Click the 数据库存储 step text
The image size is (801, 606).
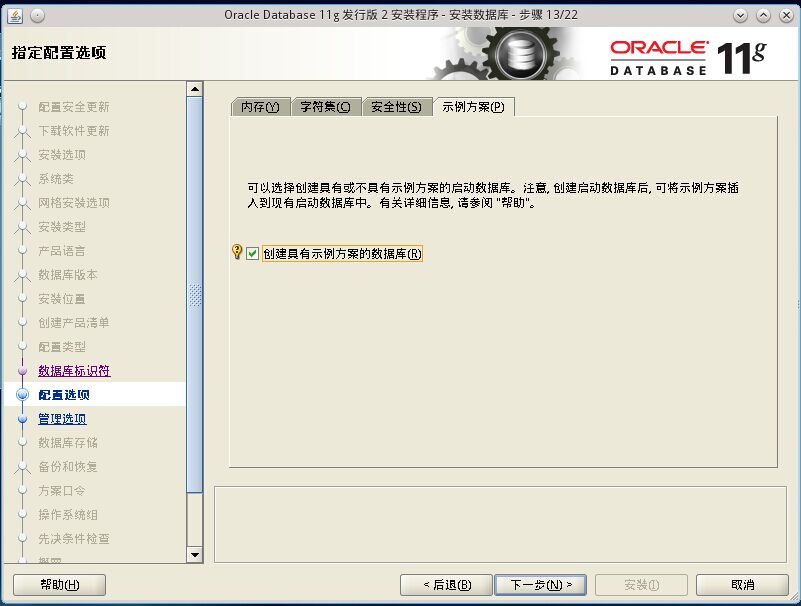(68, 442)
